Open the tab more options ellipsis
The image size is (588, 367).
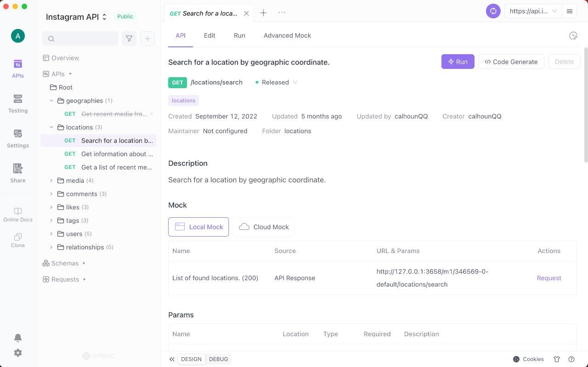[x=282, y=12]
